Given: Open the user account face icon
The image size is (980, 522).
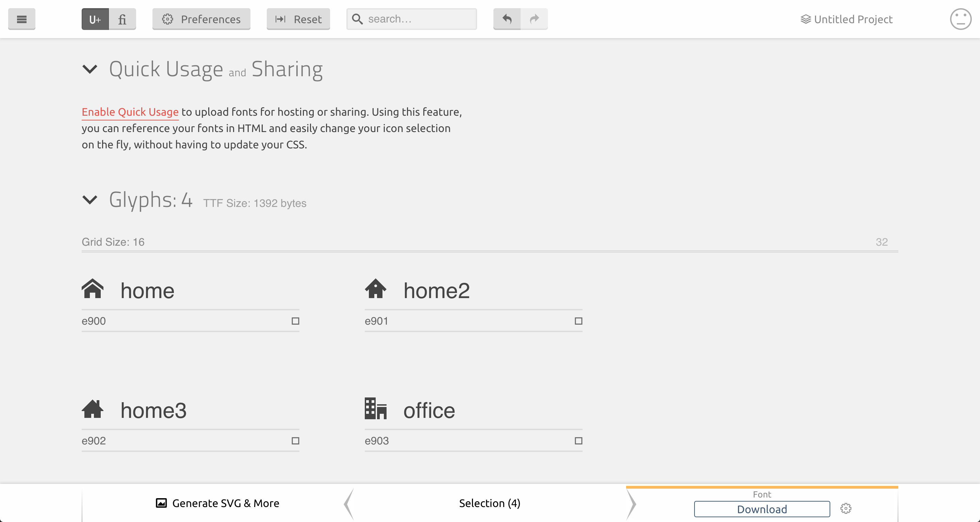Looking at the screenshot, I should click(x=960, y=19).
